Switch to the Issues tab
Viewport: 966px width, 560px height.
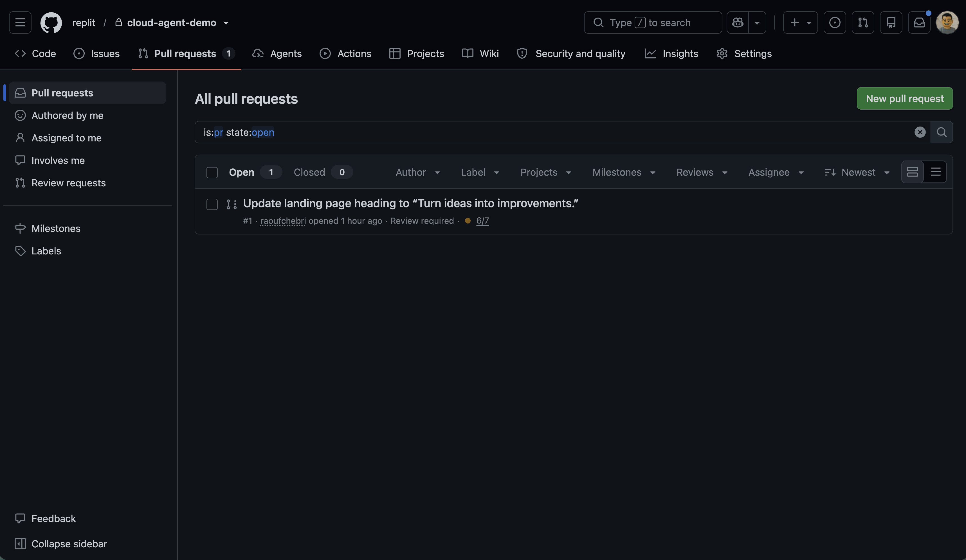coord(96,54)
